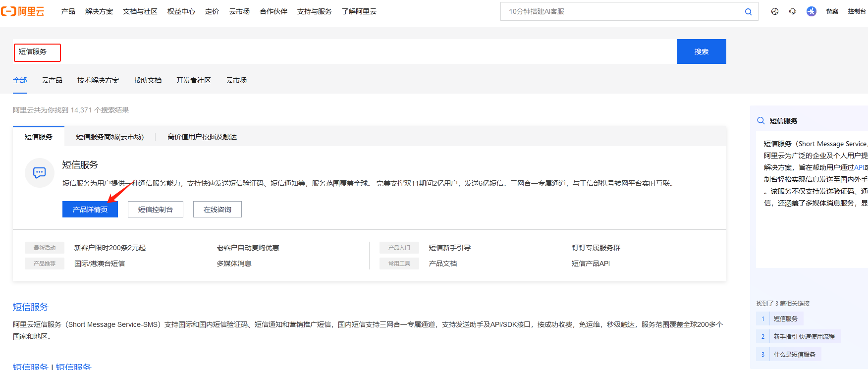Open the 控制台 console link
868x370 pixels.
click(857, 11)
